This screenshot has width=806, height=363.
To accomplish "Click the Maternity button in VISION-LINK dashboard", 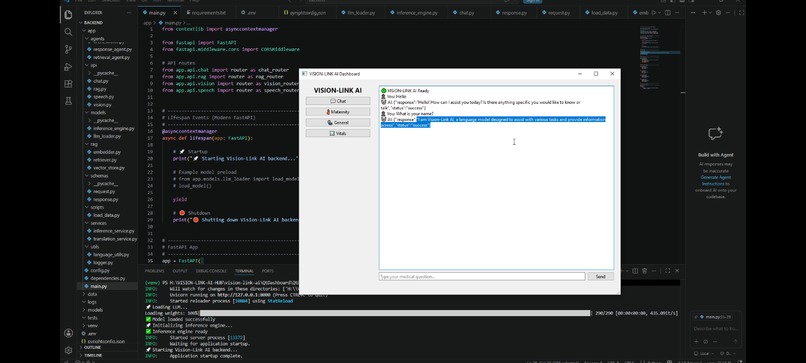I will tap(338, 112).
